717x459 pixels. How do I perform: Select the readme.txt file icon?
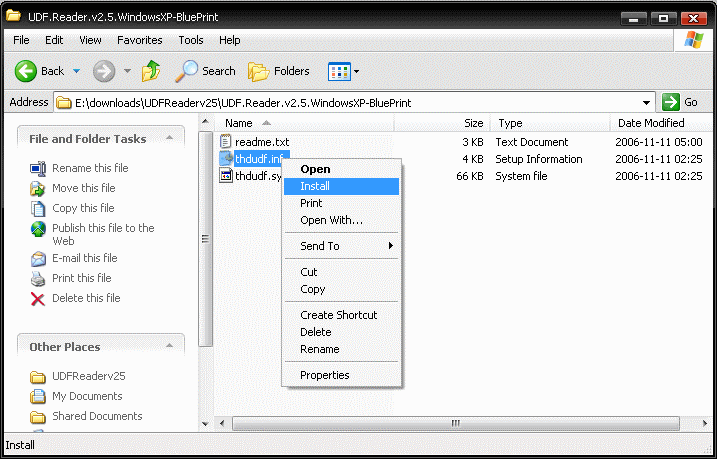tap(226, 142)
